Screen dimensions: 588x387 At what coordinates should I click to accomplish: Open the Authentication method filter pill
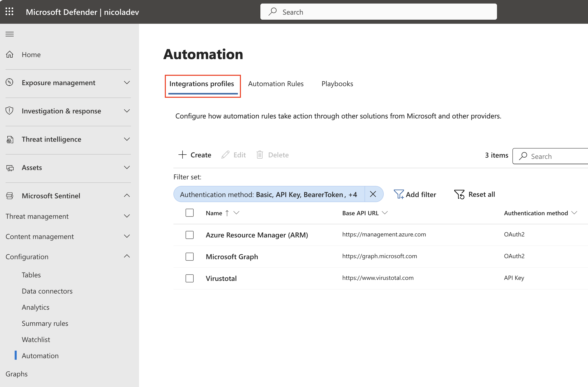point(269,194)
